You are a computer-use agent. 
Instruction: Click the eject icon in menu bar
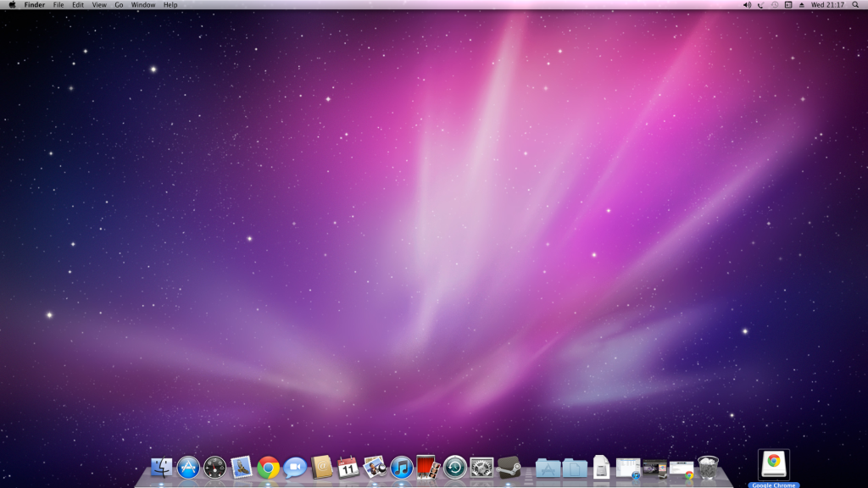[x=802, y=5]
